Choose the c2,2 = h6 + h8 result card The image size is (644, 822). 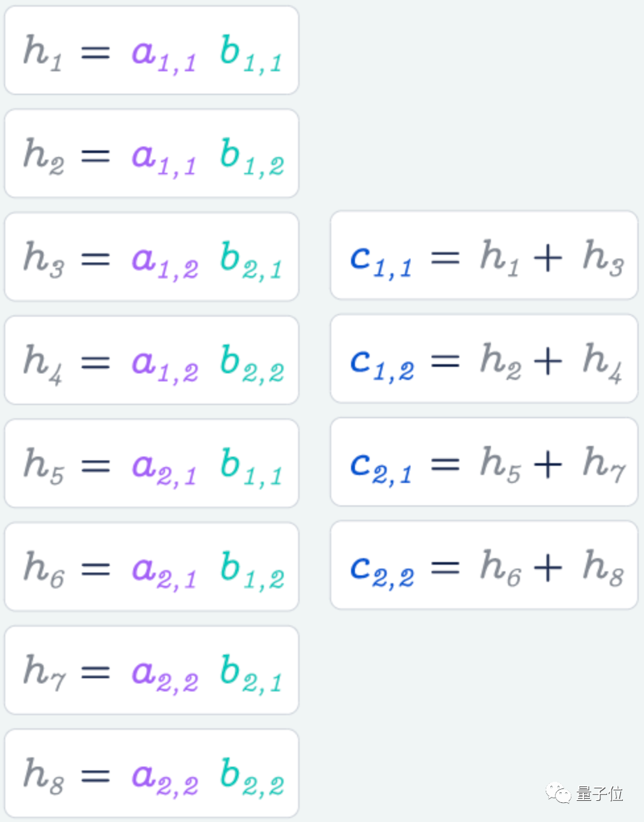point(484,565)
